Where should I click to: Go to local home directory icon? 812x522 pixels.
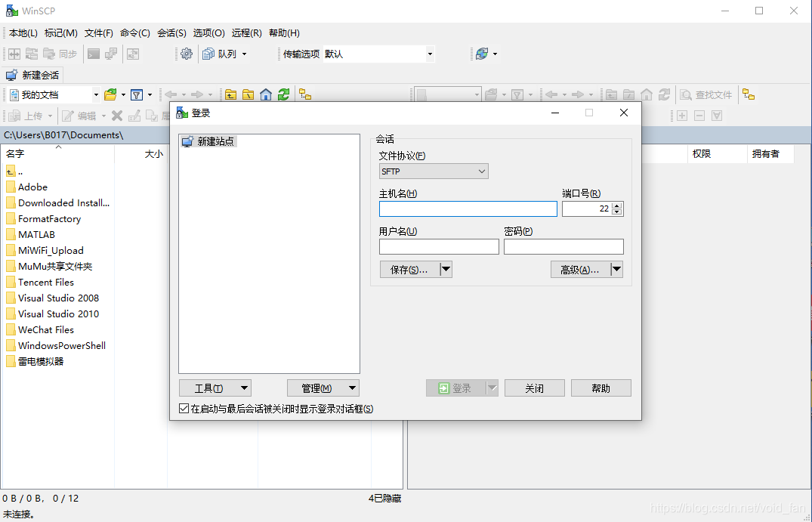point(266,94)
